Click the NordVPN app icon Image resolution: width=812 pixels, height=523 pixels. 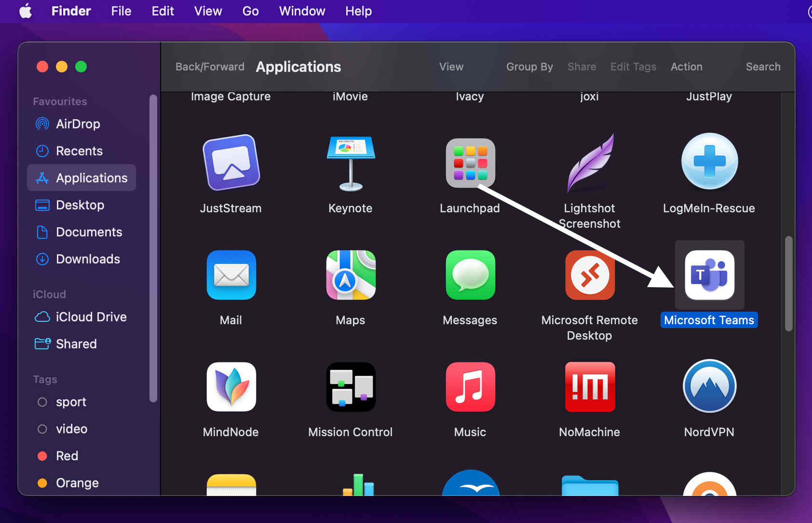point(709,386)
